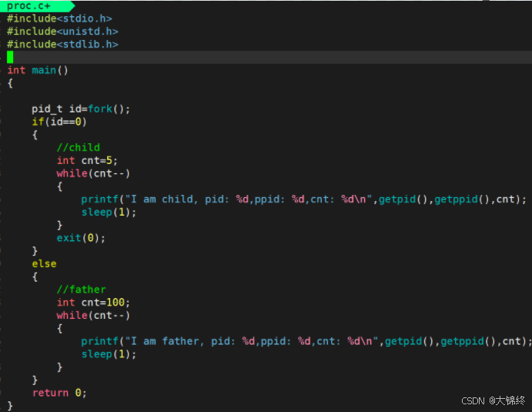The width and height of the screenshot is (532, 412).
Task: Click the else keyword
Action: tap(44, 263)
